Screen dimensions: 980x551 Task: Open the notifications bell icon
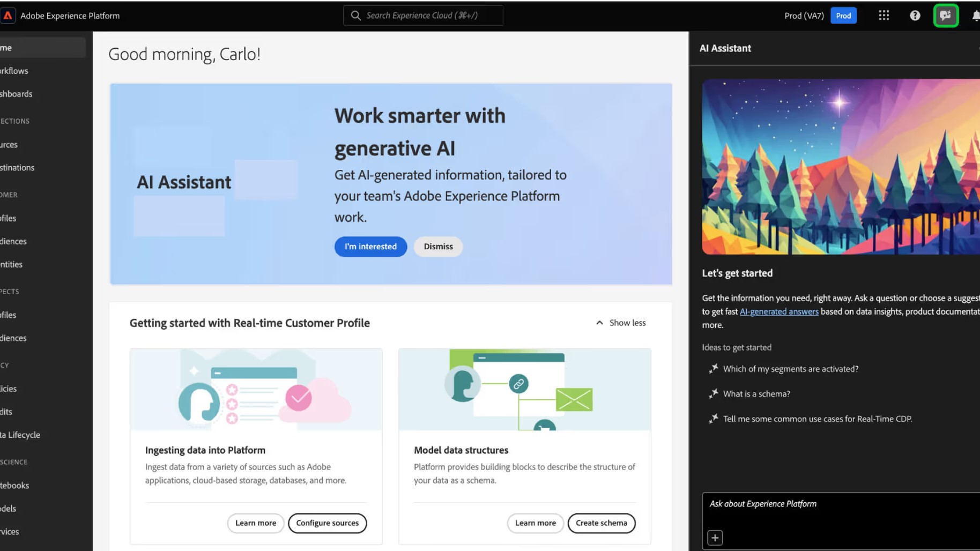[976, 16]
